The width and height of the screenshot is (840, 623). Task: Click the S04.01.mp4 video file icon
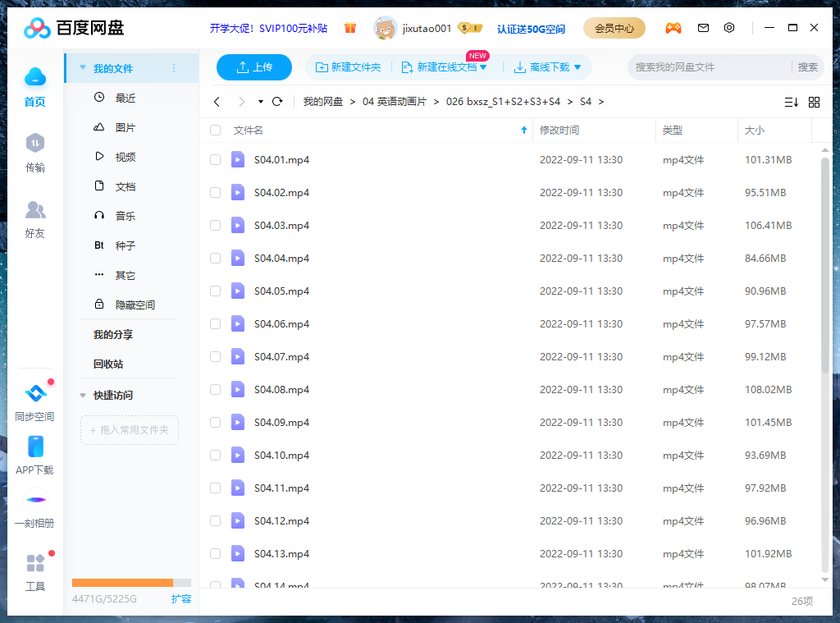(238, 160)
